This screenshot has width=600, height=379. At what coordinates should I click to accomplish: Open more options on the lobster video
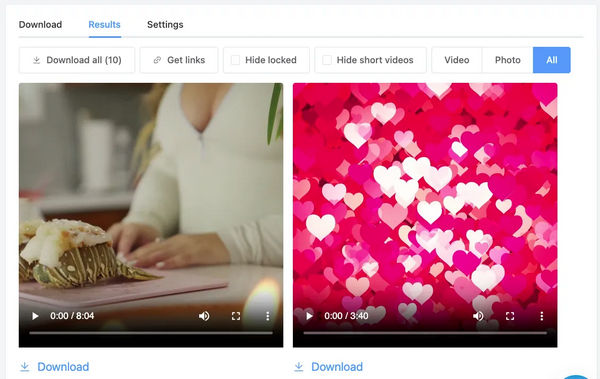coord(267,316)
